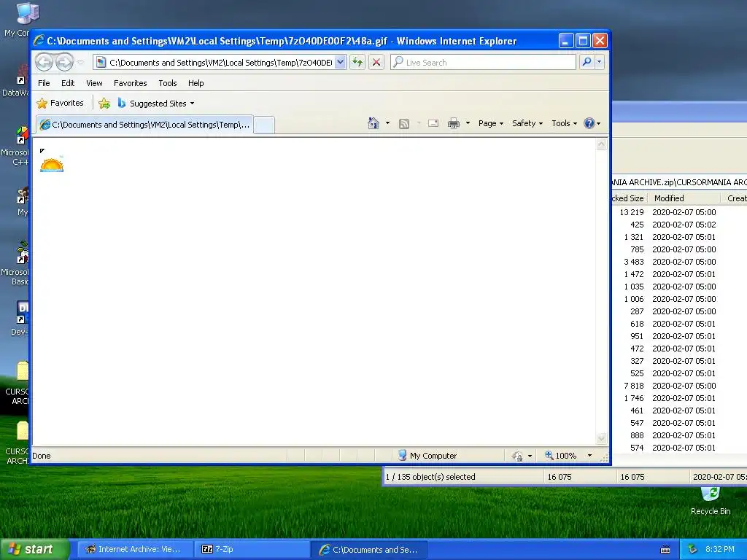Click the 8:32 PM taskbar clock
747x560 pixels.
(720, 549)
